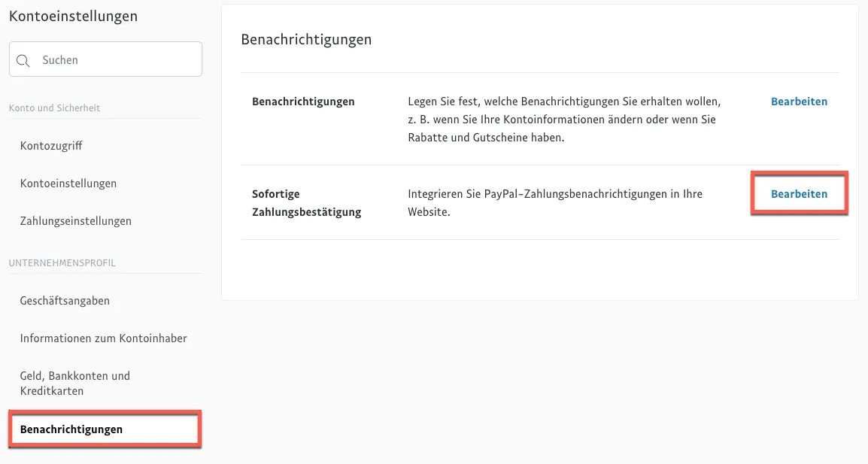This screenshot has height=464, width=868.
Task: Click Bearbeiten for Sofortige Zahlungsbestätigung
Action: (x=799, y=194)
